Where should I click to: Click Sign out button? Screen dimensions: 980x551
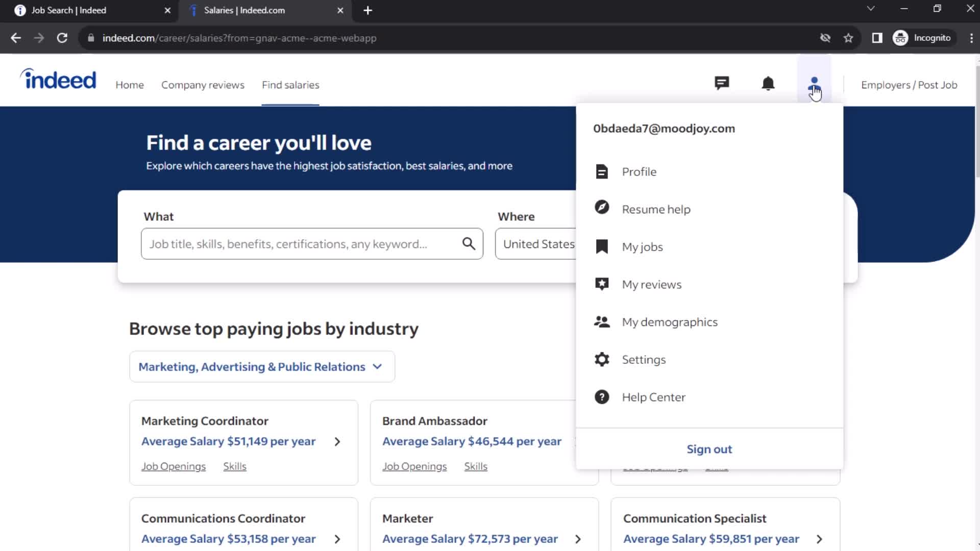click(x=709, y=449)
